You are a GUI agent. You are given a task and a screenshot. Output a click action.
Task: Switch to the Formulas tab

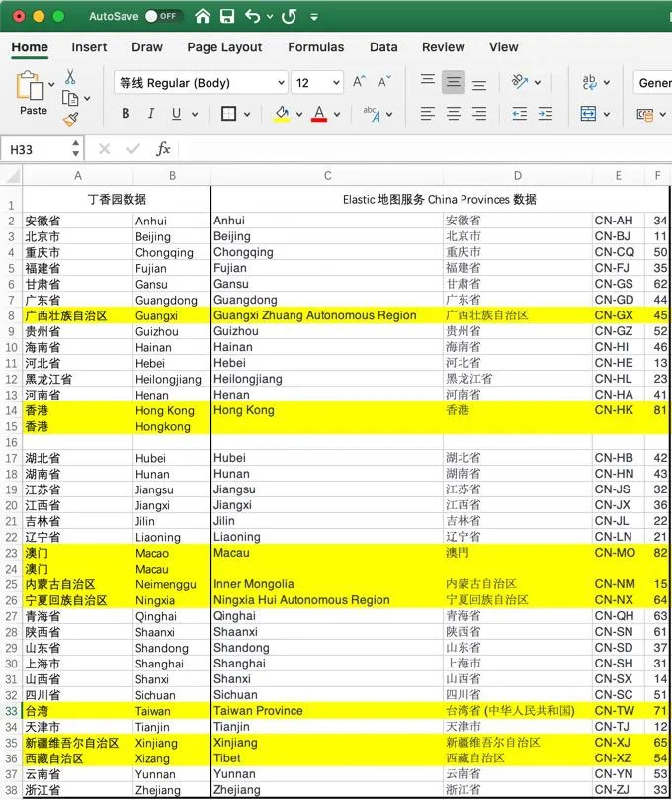pos(315,46)
